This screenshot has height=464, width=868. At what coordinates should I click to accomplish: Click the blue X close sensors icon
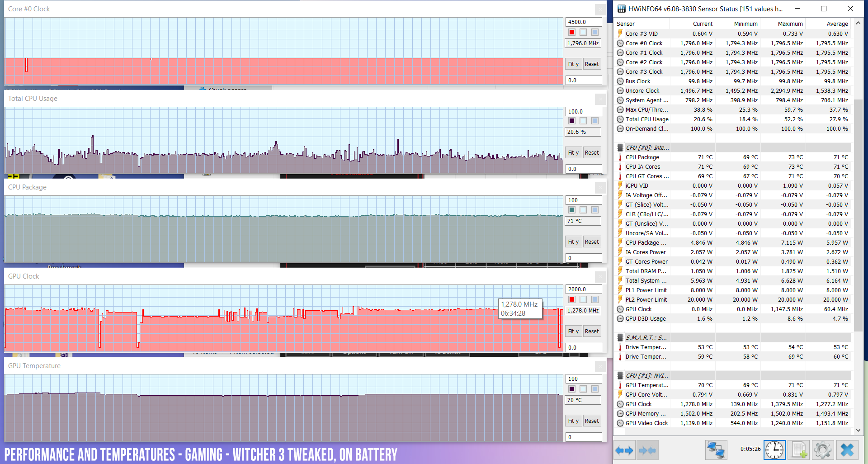(x=847, y=450)
